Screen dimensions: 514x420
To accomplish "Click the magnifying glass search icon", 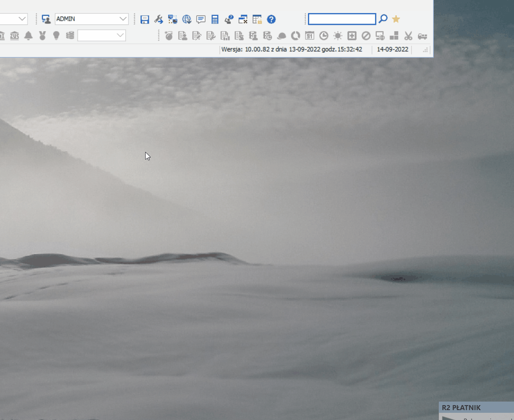I will pyautogui.click(x=383, y=19).
